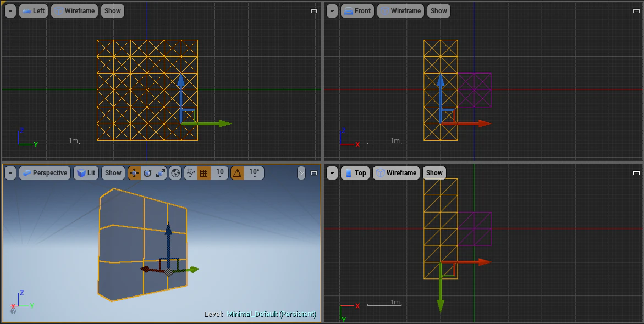Click the Minimal_Default (Persistent) level name
This screenshot has height=324, width=644.
point(272,314)
